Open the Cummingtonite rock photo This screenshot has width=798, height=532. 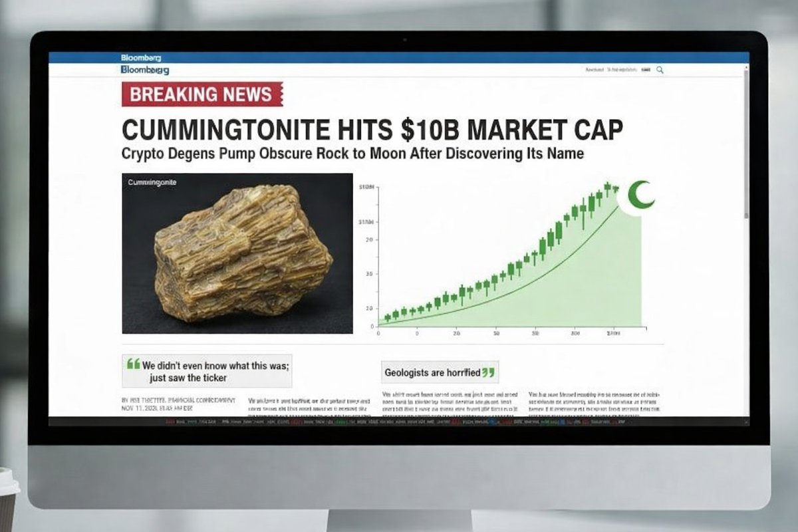(x=237, y=253)
